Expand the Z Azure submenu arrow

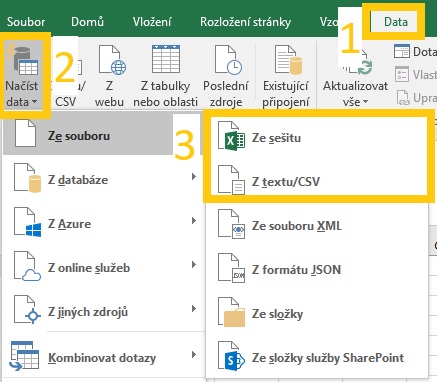(x=194, y=221)
